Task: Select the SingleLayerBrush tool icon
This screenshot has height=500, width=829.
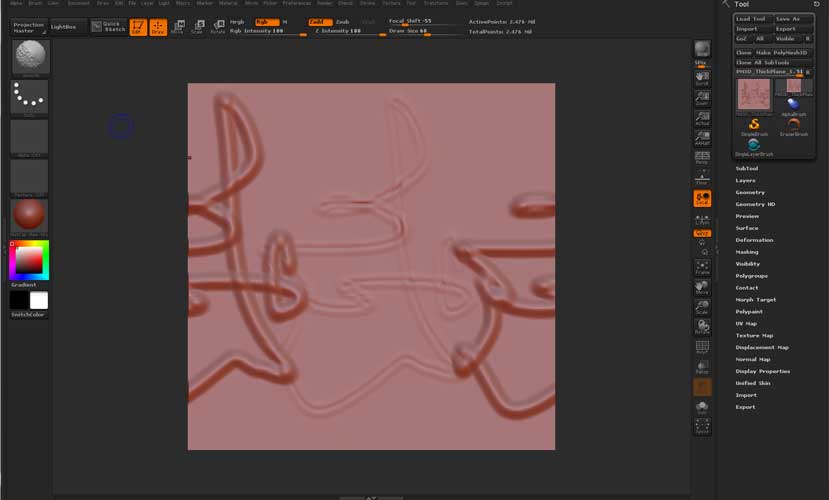Action: 754,147
